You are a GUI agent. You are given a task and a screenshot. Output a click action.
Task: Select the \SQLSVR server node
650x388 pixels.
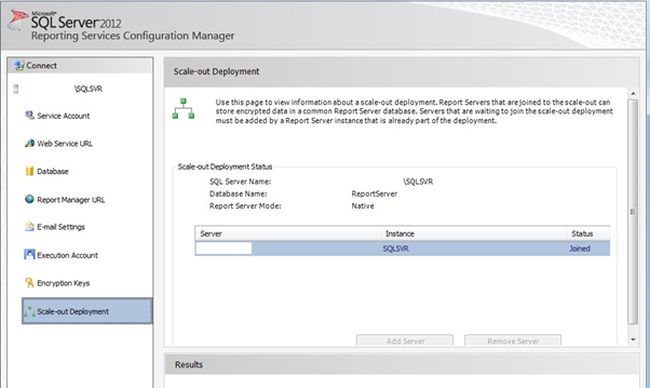pyautogui.click(x=88, y=89)
